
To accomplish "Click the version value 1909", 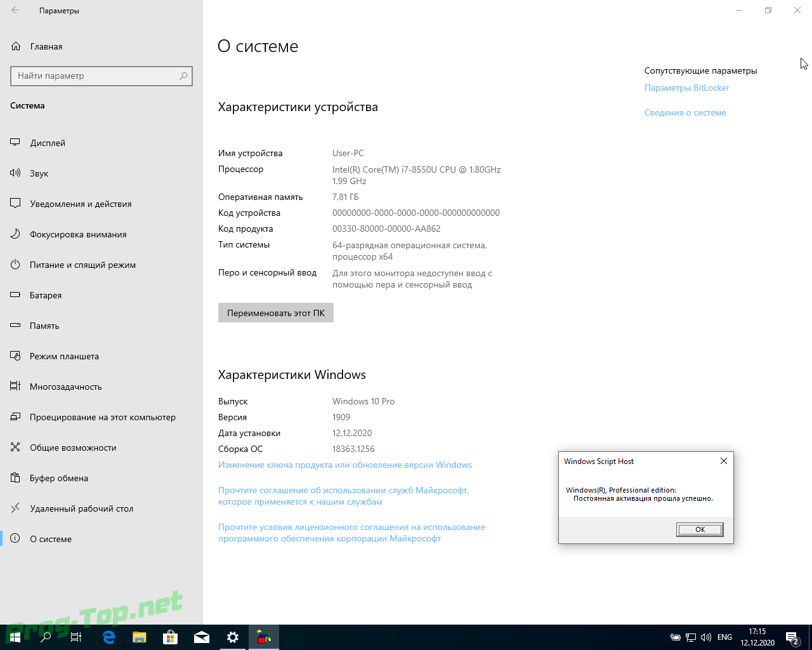I will click(341, 417).
